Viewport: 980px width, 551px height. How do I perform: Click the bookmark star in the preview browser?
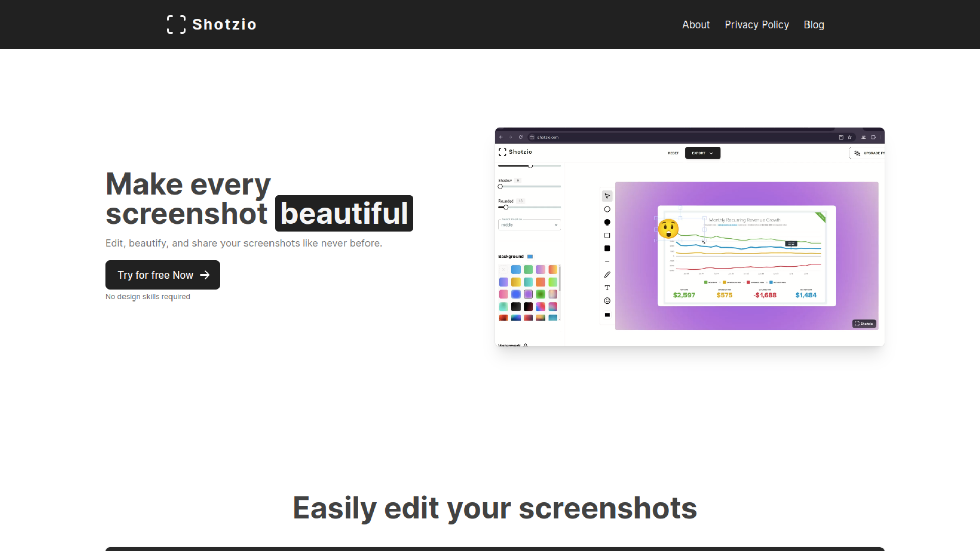(x=850, y=137)
